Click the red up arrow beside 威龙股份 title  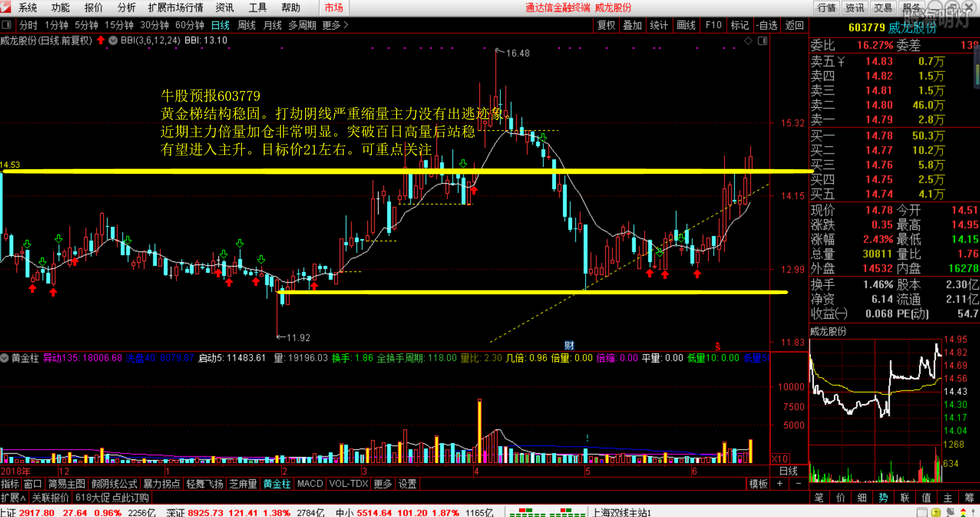[x=101, y=40]
